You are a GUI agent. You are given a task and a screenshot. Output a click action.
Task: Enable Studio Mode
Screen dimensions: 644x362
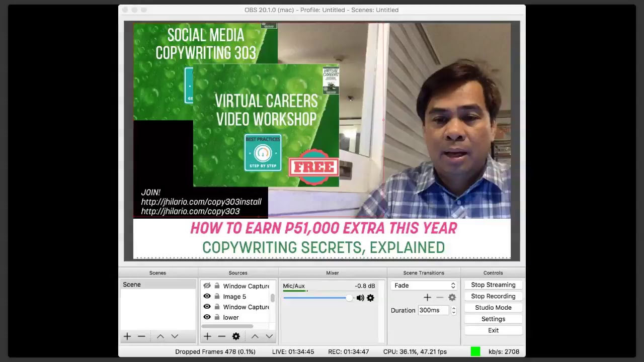coord(493,308)
